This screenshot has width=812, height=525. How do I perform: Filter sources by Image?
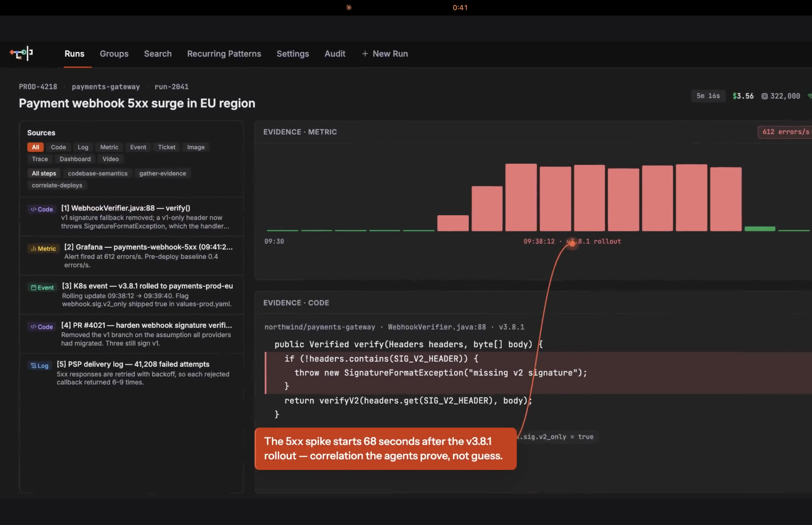pyautogui.click(x=195, y=147)
